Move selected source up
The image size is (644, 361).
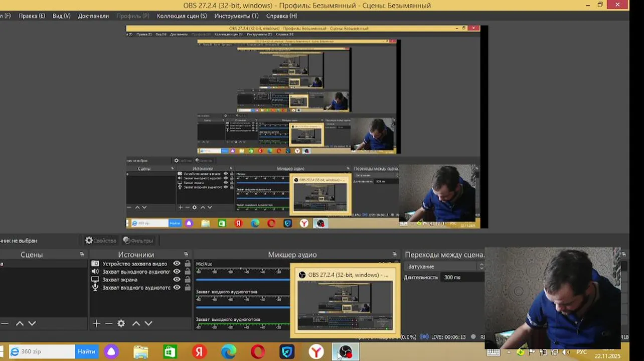pos(136,323)
